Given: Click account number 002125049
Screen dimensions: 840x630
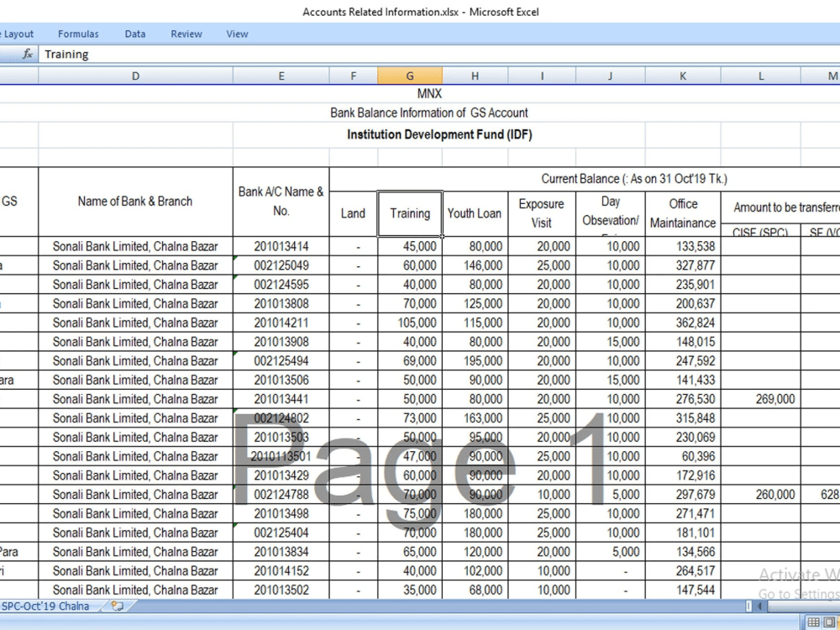Looking at the screenshot, I should (281, 265).
